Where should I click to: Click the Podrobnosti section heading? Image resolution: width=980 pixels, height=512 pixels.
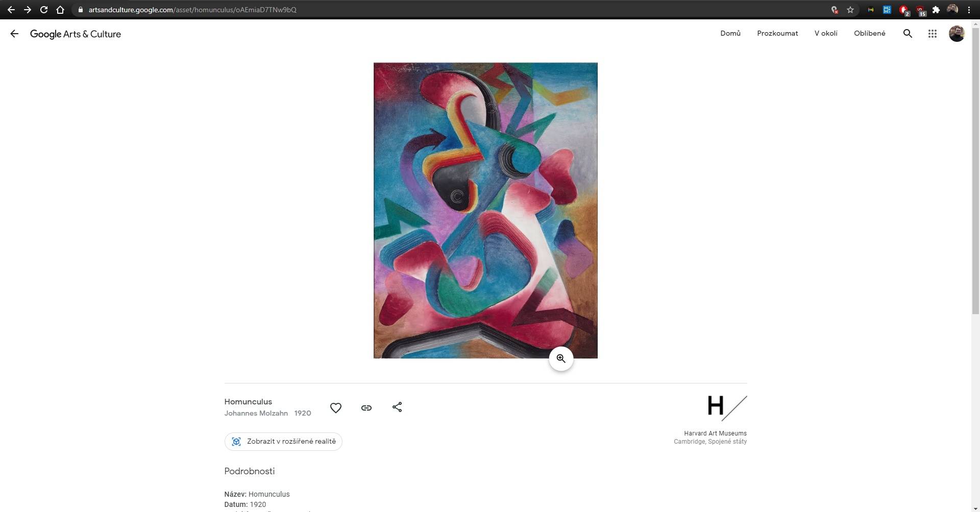[250, 471]
